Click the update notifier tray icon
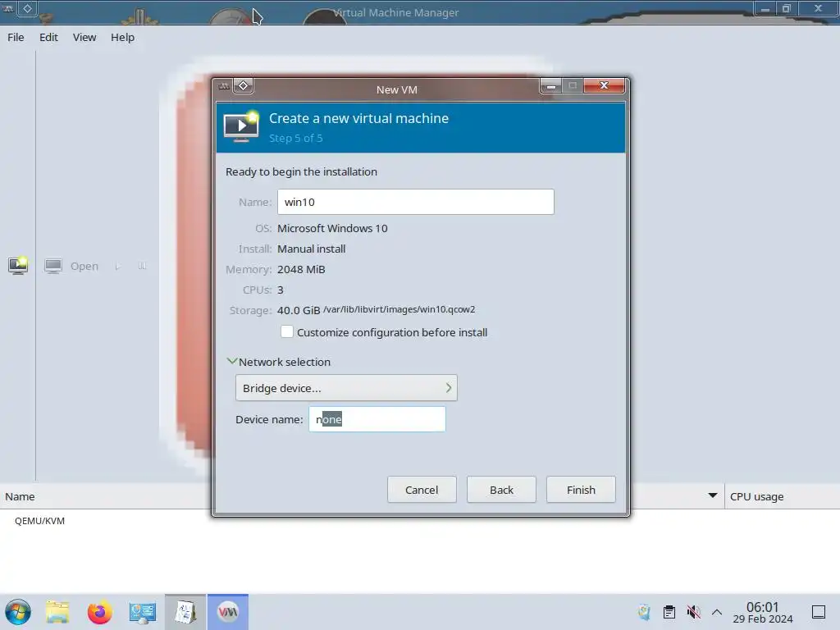This screenshot has height=630, width=840. pos(644,612)
